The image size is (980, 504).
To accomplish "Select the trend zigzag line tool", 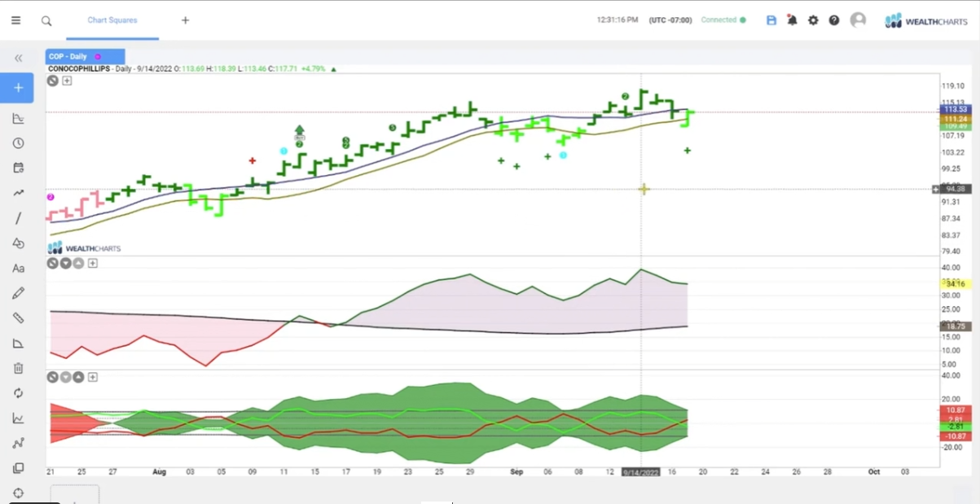I will coord(18,193).
